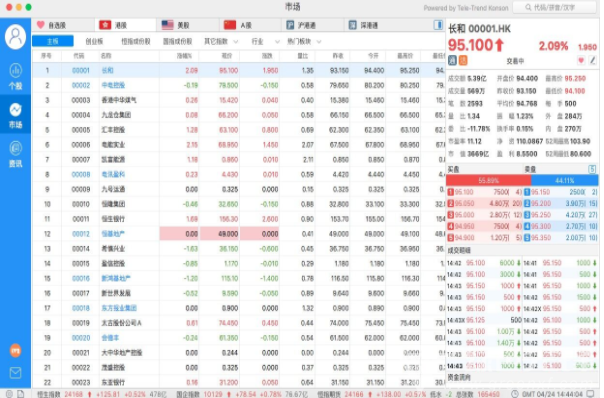Click the heart favorite icon in quote panel
This screenshot has width=604, height=398.
click(x=581, y=60)
